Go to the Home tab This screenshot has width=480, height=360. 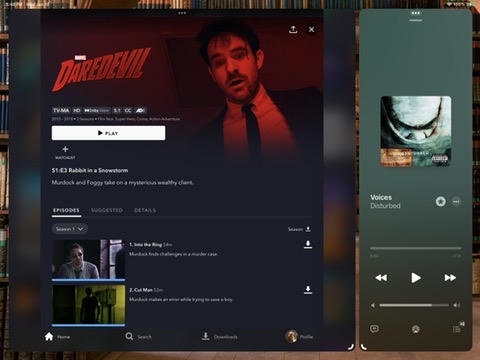pos(57,337)
